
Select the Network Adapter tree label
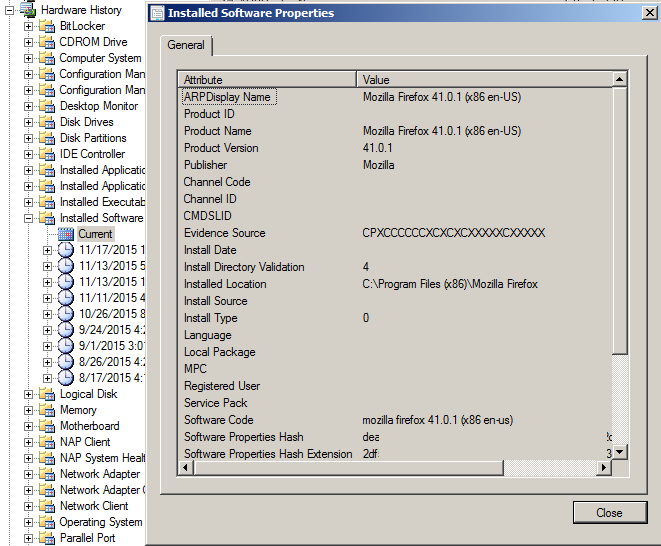(100, 474)
